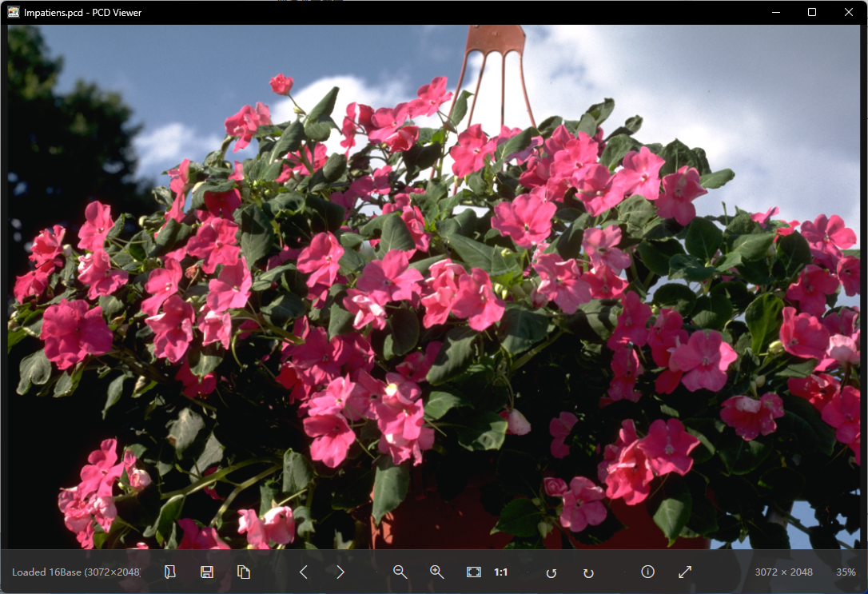Go to the next image

340,572
